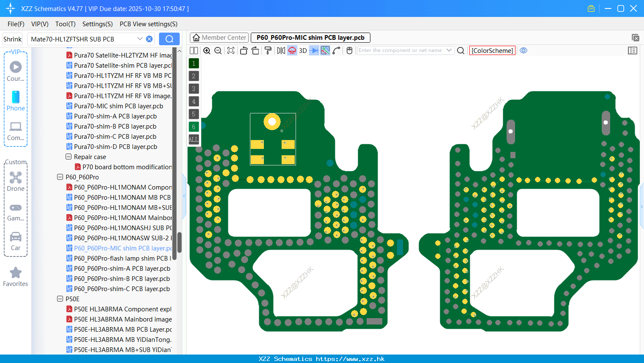Open P60_P60Pro-shim-A PCB layer.pcb

(x=118, y=268)
